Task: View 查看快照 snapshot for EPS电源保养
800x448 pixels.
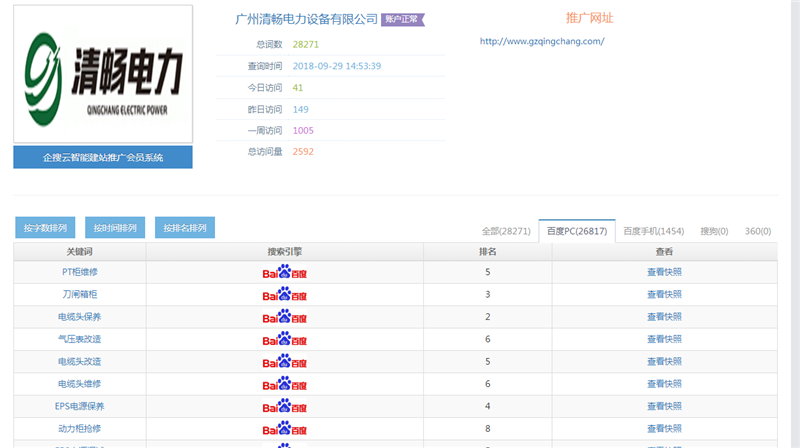Action: click(x=664, y=406)
